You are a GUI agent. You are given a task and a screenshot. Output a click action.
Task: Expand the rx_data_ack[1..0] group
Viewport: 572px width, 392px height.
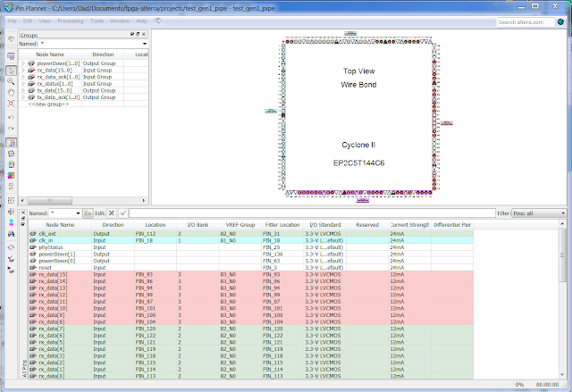point(23,77)
